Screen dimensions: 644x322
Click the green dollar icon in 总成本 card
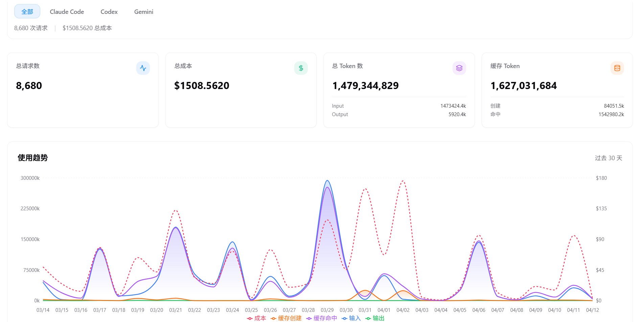301,68
